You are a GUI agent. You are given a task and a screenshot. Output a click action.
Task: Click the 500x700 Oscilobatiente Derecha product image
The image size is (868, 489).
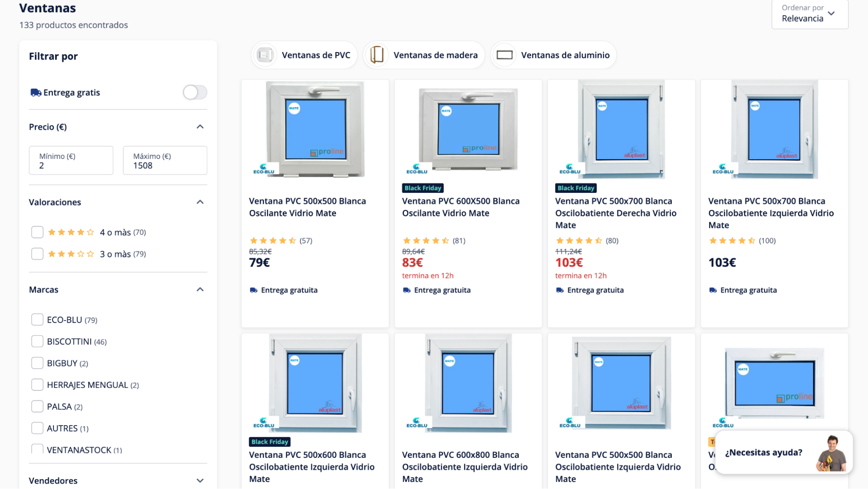[621, 129]
